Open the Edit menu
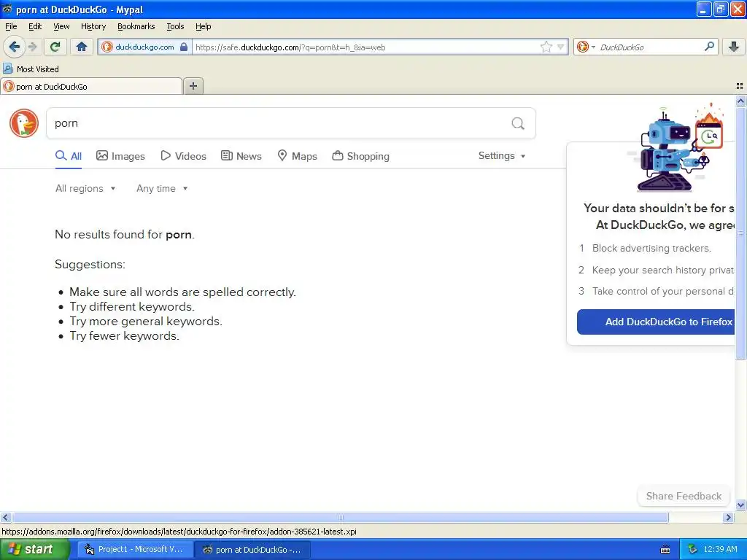747x560 pixels. (35, 26)
